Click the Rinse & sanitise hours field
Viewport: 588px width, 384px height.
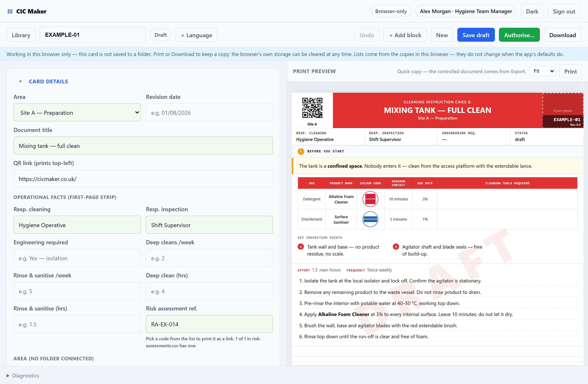(x=77, y=324)
